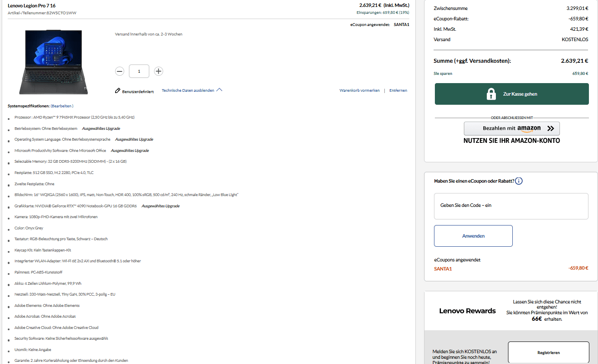Viewport: 598px width, 364px height.
Task: Increase laptop quantity with plus button
Action: pyautogui.click(x=159, y=71)
